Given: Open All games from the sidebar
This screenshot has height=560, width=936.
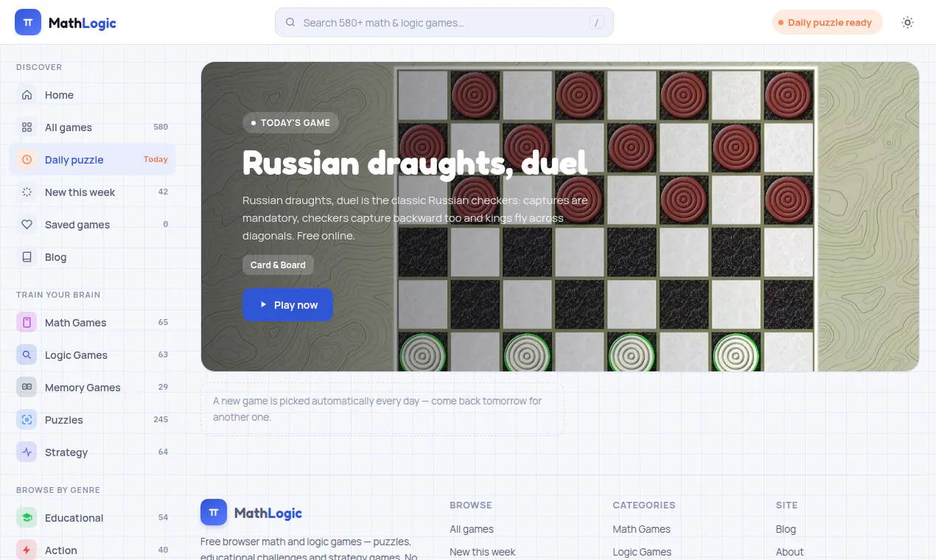Looking at the screenshot, I should (92, 127).
